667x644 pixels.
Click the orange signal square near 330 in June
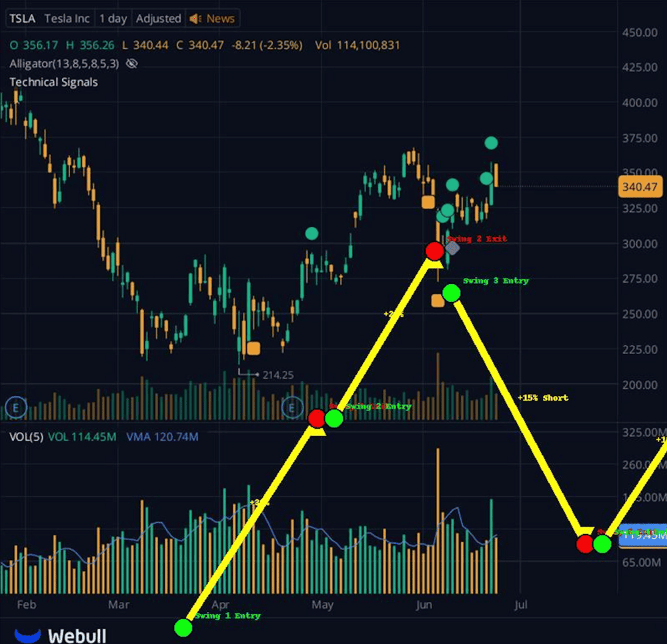coord(428,202)
